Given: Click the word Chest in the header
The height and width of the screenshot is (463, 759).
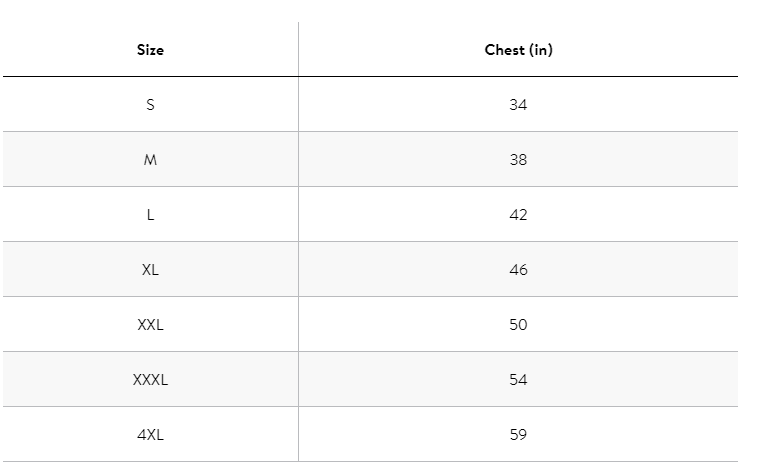Looking at the screenshot, I should [505, 50].
